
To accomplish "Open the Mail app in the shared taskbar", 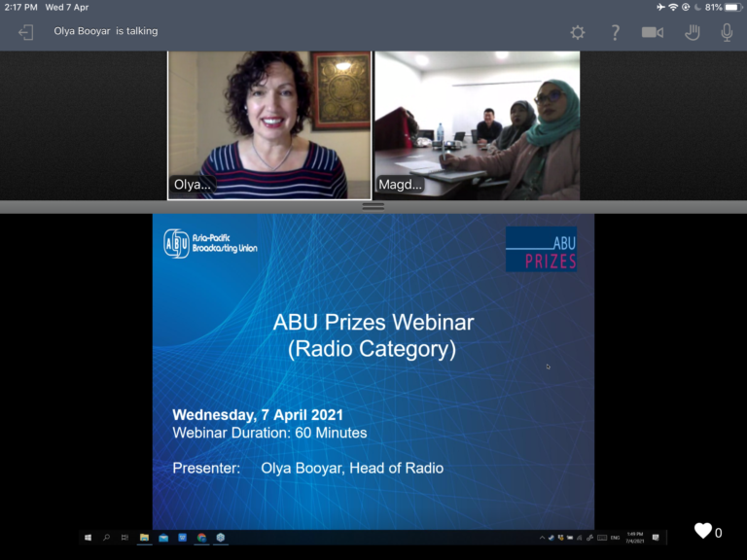I will [163, 538].
